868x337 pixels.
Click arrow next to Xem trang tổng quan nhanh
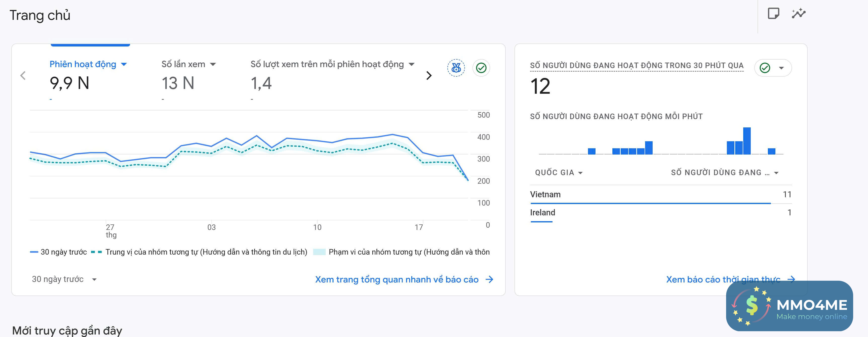490,279
